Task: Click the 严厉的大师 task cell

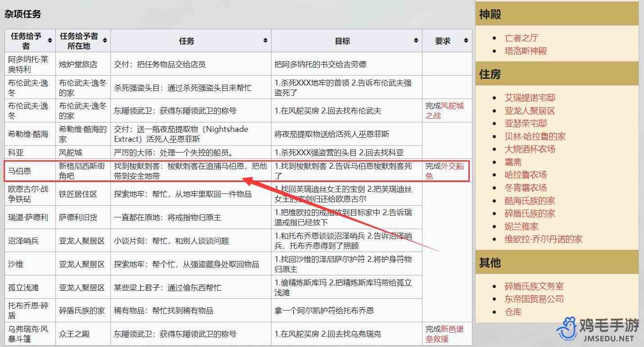Action: pos(190,153)
